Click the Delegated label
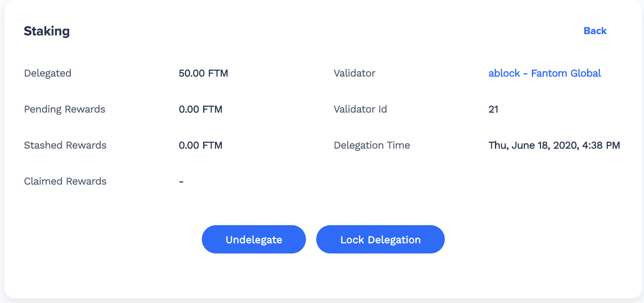Screen dimensions: 644x303 [x=48, y=73]
